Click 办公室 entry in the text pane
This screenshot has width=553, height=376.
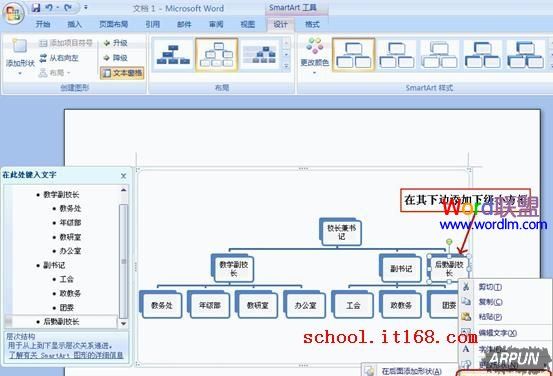pyautogui.click(x=70, y=251)
